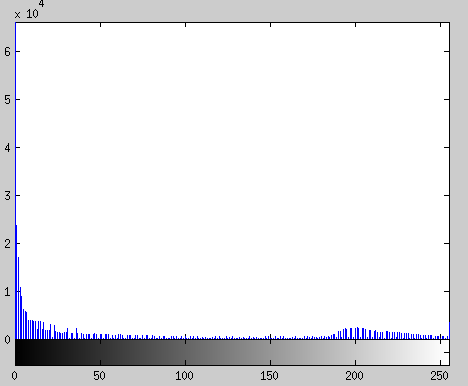Click the y-axis label 6
Viewport: 468px width, 386px height.
pyautogui.click(x=7, y=51)
